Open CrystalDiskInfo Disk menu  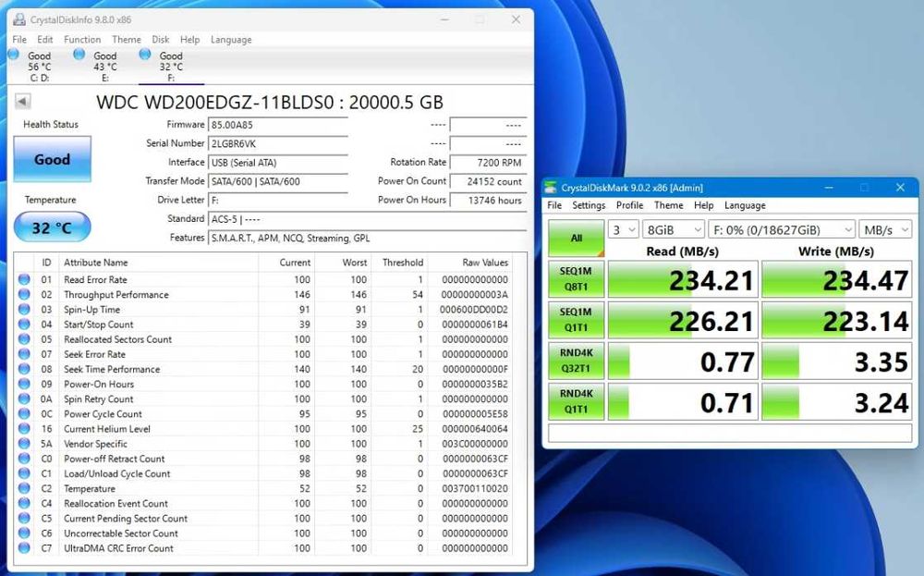coord(160,40)
